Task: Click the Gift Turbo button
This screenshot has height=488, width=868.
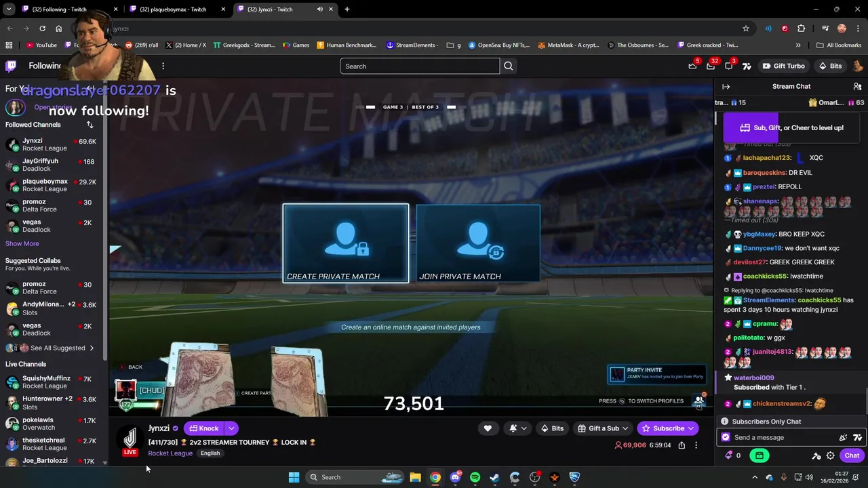Action: 783,66
